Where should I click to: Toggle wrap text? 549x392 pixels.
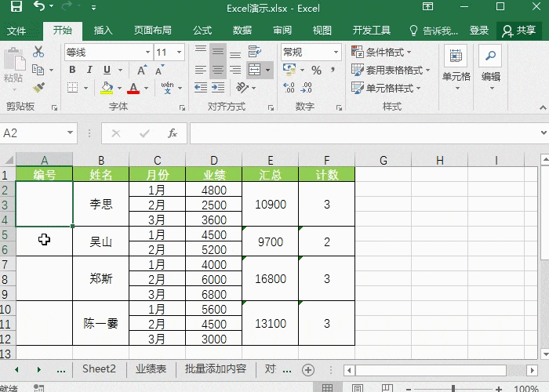pos(255,52)
